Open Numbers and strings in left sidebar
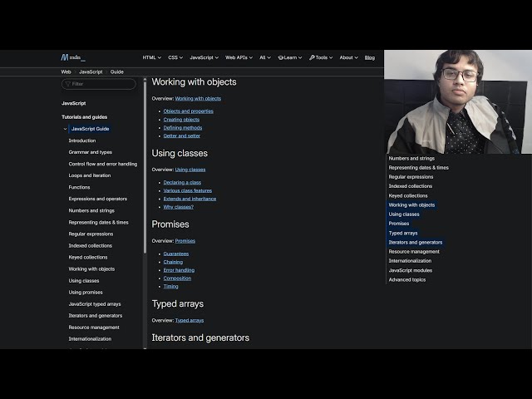Viewport: 532px width, 399px height. click(x=91, y=210)
